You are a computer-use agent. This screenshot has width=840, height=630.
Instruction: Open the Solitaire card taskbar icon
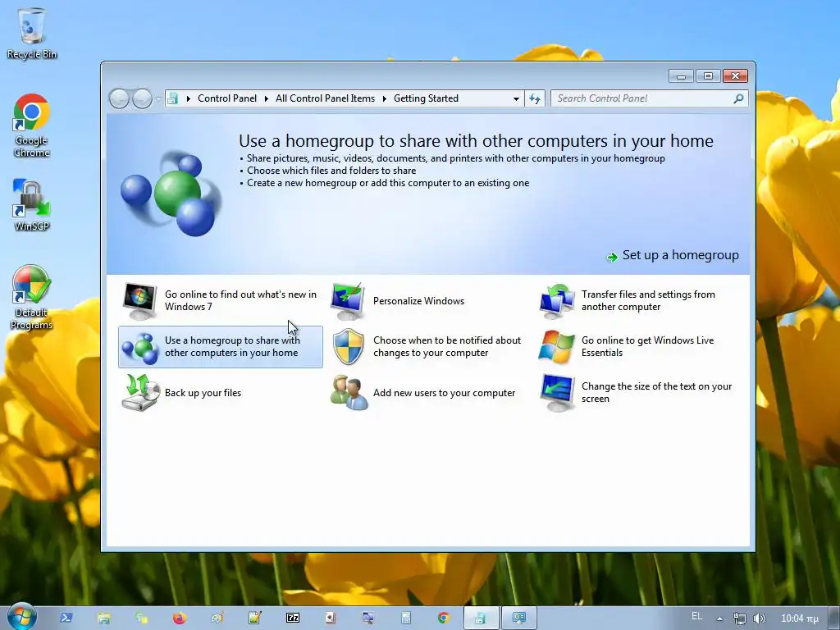click(x=330, y=618)
